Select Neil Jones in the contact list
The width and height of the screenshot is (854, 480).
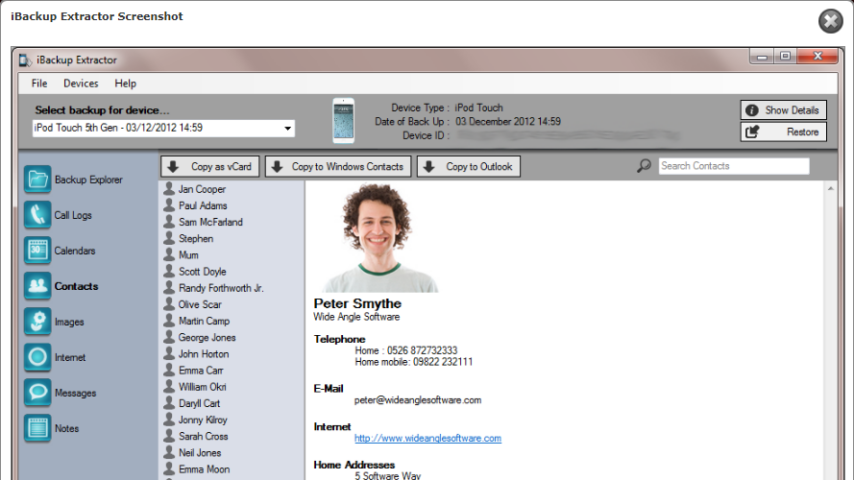[x=200, y=452]
